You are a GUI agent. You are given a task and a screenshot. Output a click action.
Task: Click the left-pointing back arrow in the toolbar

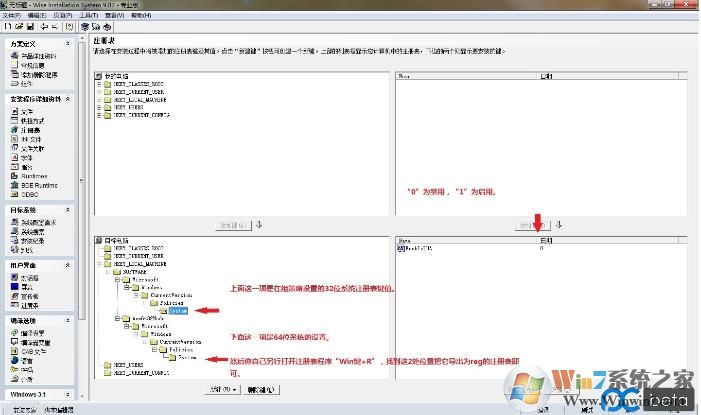coord(44,27)
